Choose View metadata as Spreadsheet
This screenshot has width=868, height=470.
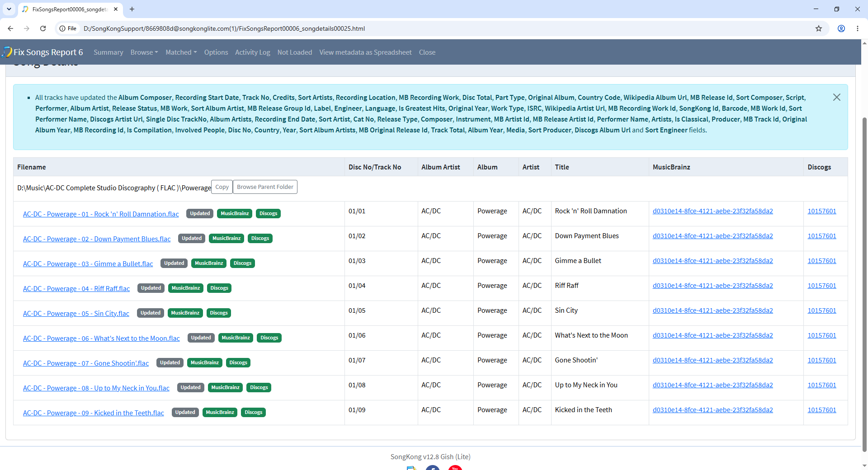pyautogui.click(x=366, y=52)
